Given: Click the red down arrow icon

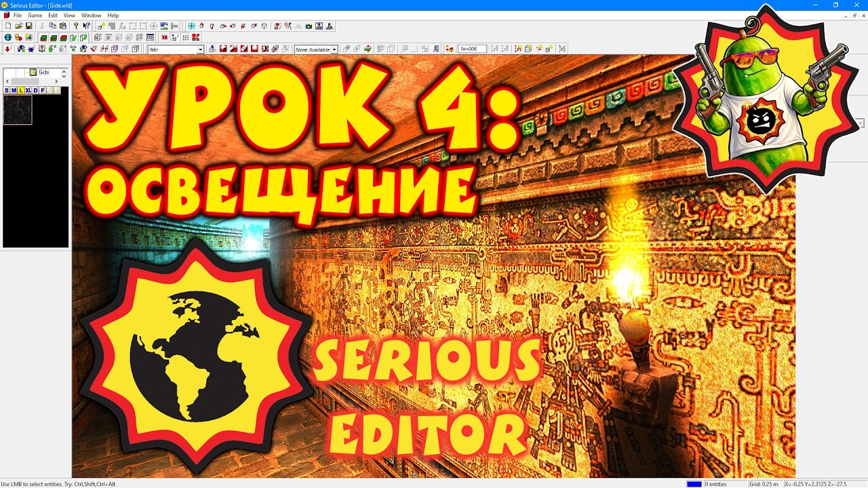Looking at the screenshot, I should tap(8, 49).
